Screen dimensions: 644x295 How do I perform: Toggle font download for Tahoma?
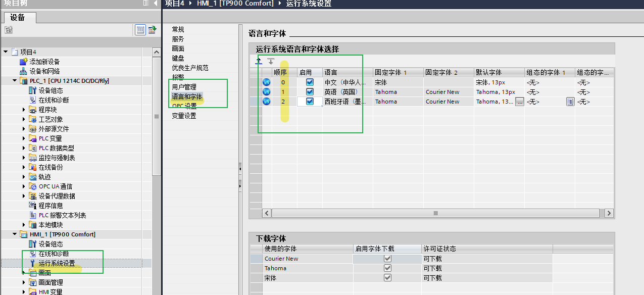click(x=387, y=268)
